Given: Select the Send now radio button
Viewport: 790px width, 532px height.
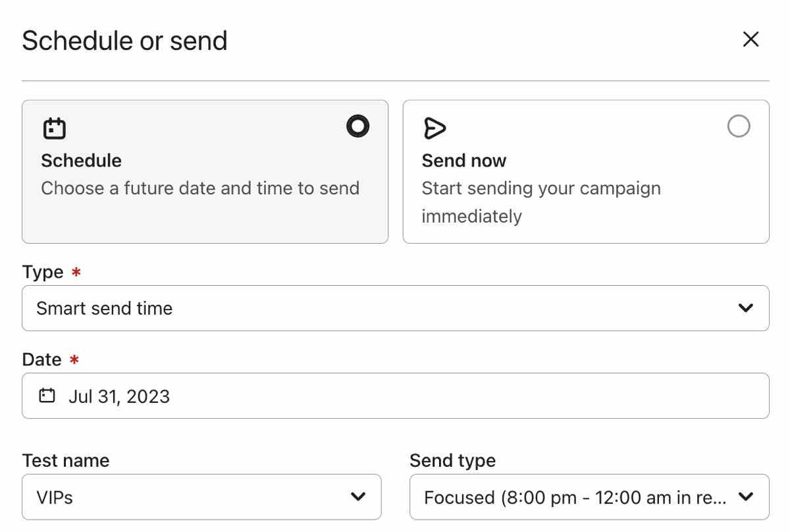Looking at the screenshot, I should 739,126.
